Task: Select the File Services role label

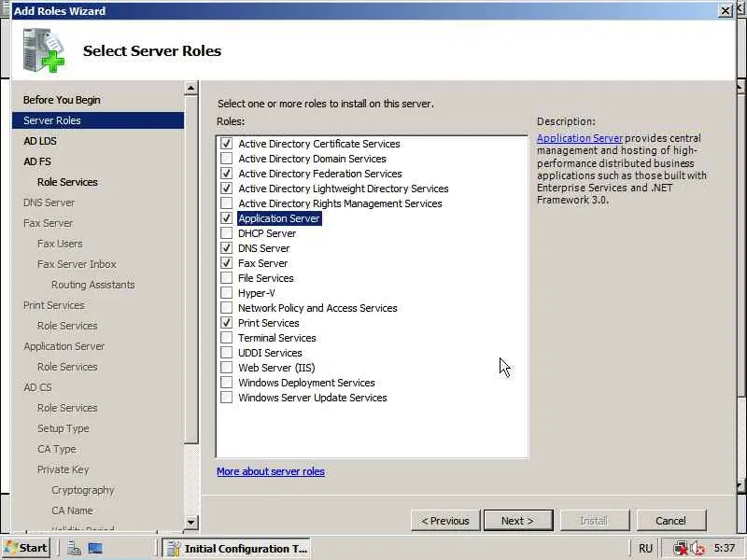Action: (x=266, y=278)
